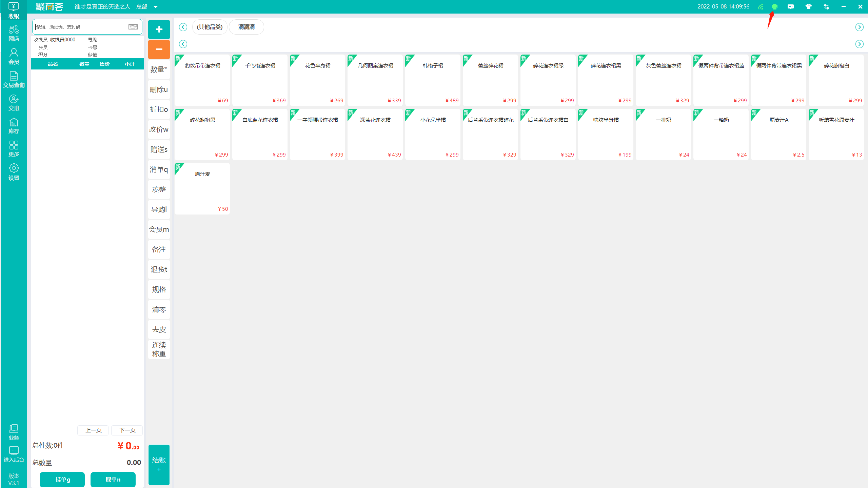Add 千鸟格连衣裙 product card
The height and width of the screenshot is (488, 868).
tap(260, 80)
